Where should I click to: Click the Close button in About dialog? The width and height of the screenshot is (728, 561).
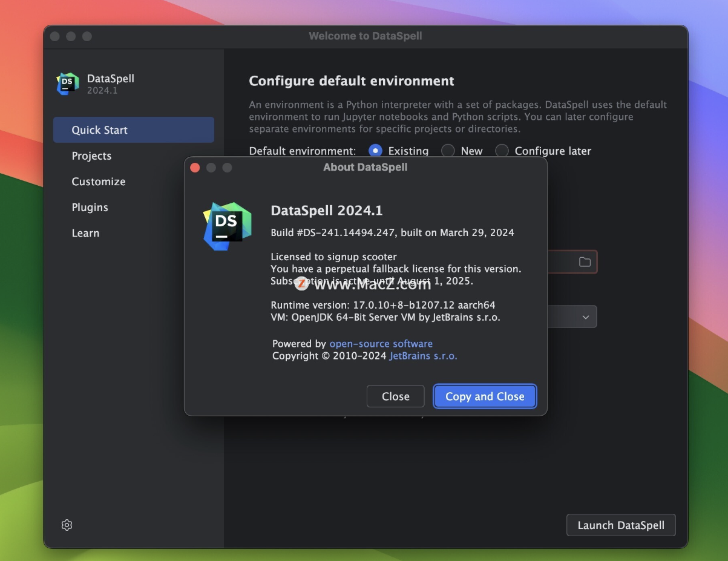(396, 396)
